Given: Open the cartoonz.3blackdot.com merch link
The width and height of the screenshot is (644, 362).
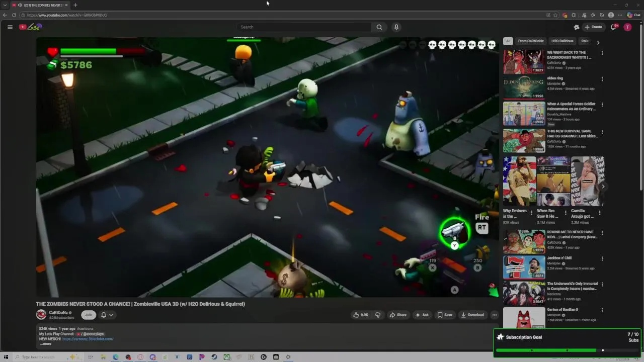Looking at the screenshot, I should point(88,339).
